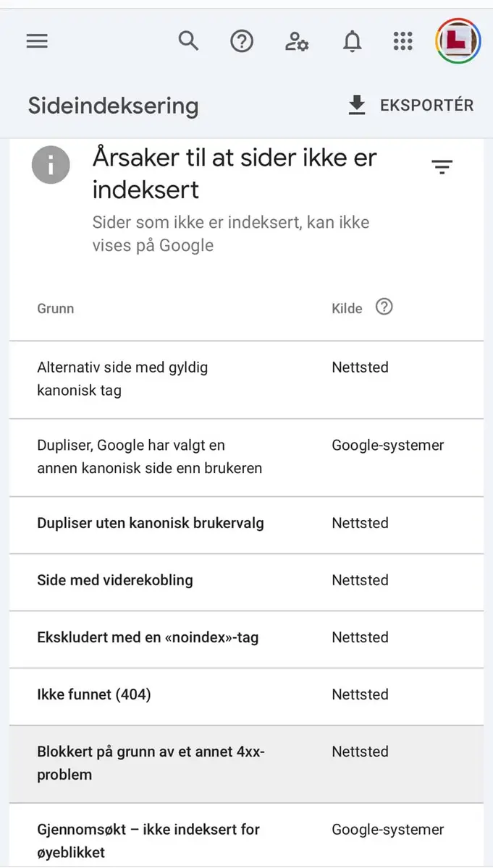This screenshot has height=868, width=493.
Task: Open the filter rows icon
Action: click(442, 167)
